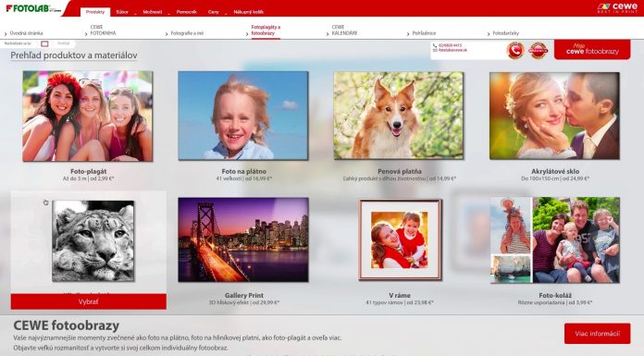Screen dimensions: 644x356
Task: Click the Foto na plátno title text
Action: pyautogui.click(x=244, y=172)
